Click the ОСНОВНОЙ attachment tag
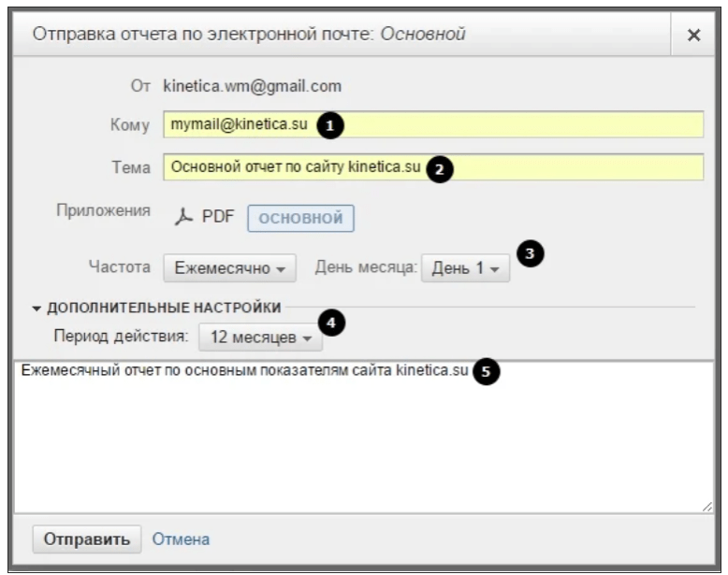 pos(300,218)
